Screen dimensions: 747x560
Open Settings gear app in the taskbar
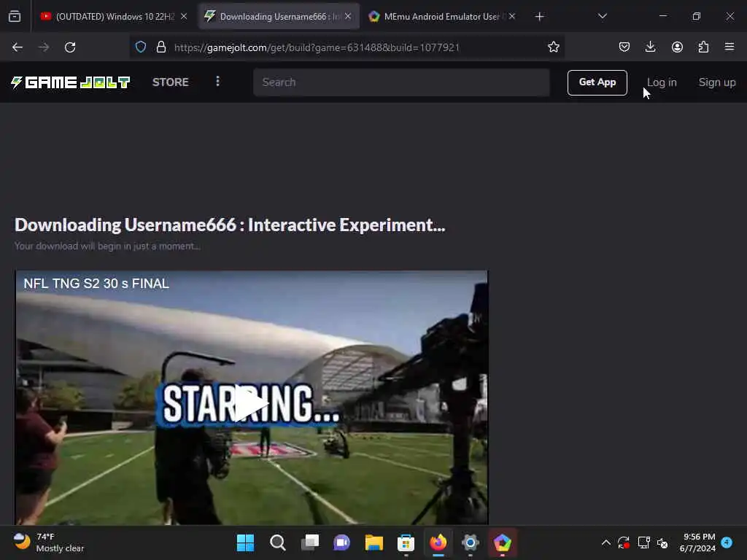click(471, 542)
